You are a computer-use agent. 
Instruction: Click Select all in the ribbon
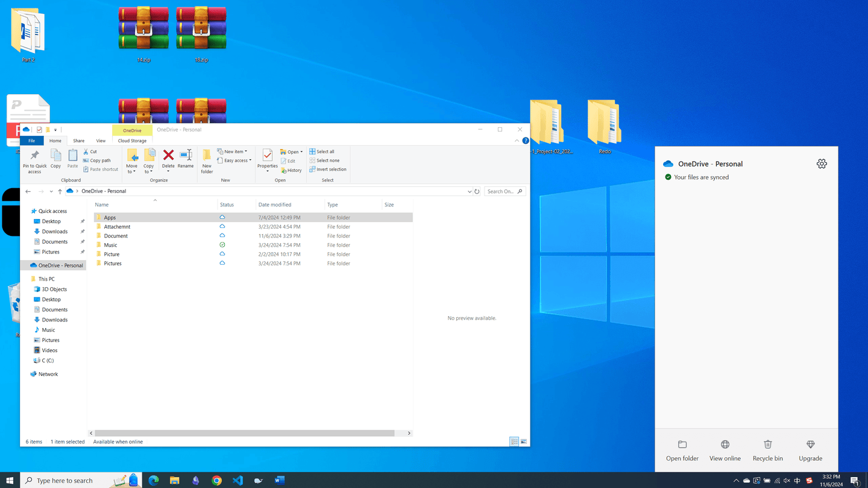[322, 152]
